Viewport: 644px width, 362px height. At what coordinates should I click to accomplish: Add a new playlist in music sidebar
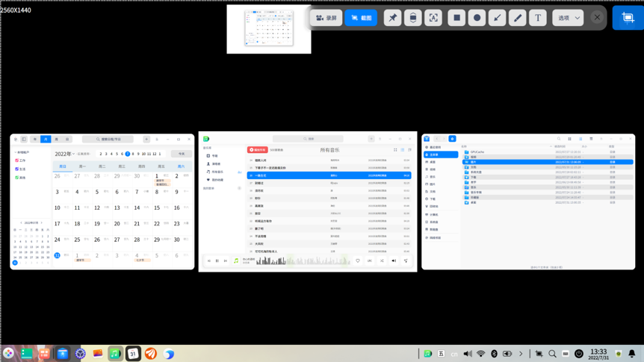[x=240, y=188]
